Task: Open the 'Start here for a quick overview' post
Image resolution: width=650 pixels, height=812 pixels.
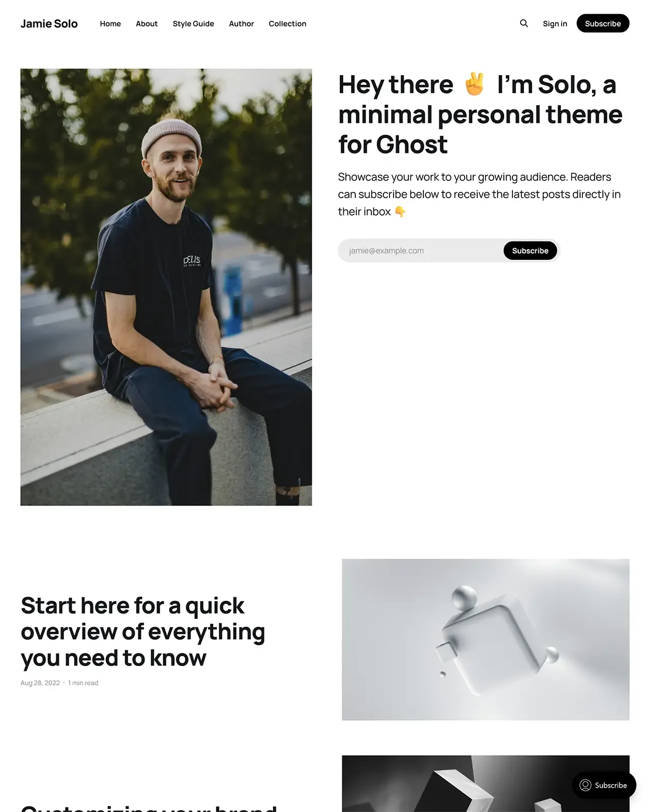Action: pos(143,631)
